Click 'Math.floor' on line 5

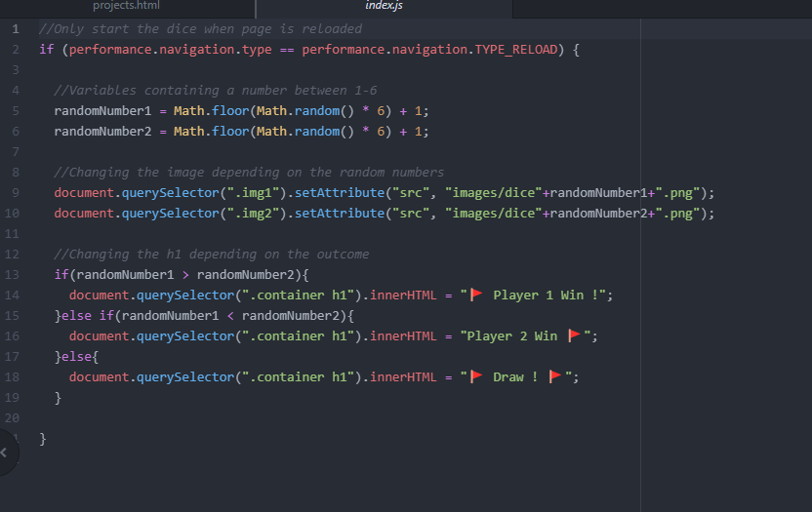211,111
